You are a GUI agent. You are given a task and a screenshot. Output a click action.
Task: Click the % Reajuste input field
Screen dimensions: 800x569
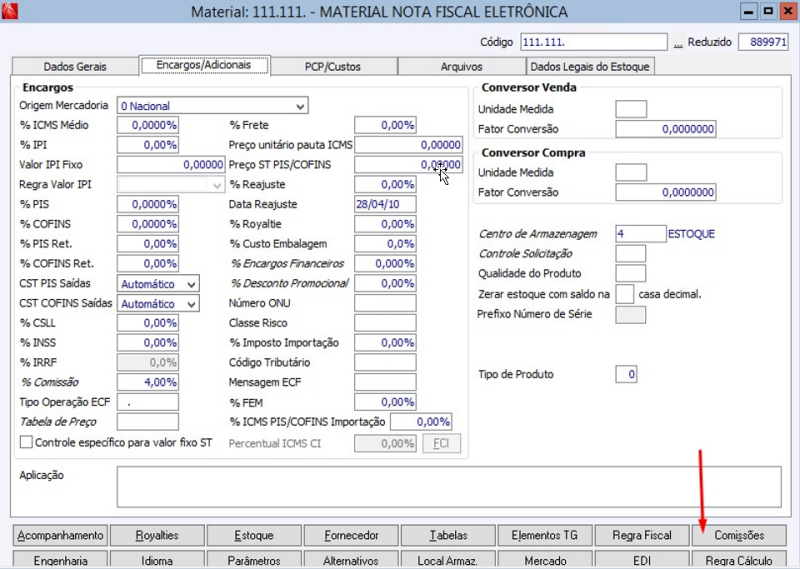pyautogui.click(x=385, y=184)
